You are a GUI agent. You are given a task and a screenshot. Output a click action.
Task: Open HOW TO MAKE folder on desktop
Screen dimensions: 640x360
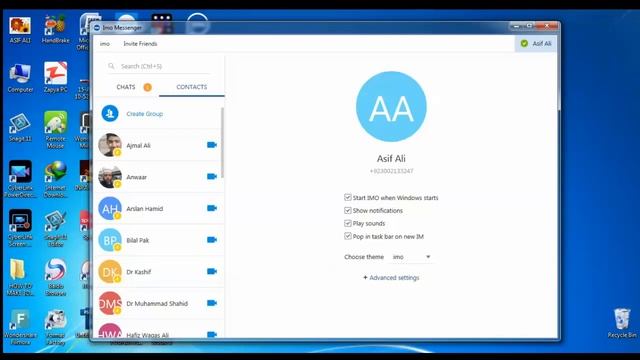tap(20, 278)
